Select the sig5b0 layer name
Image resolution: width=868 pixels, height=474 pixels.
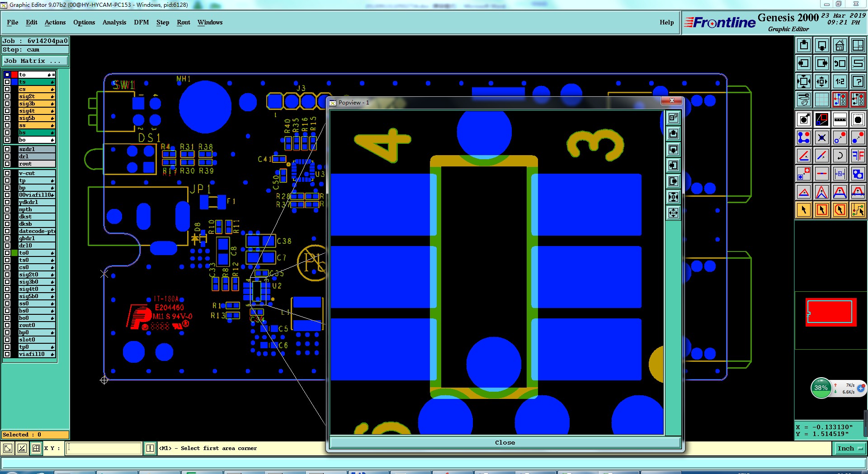coord(37,296)
